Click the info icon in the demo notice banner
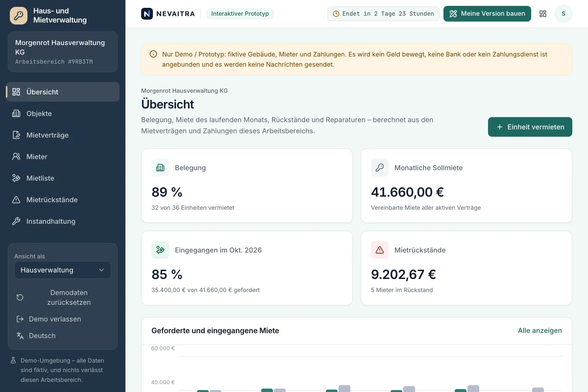Image resolution: width=588 pixels, height=392 pixels. click(153, 54)
